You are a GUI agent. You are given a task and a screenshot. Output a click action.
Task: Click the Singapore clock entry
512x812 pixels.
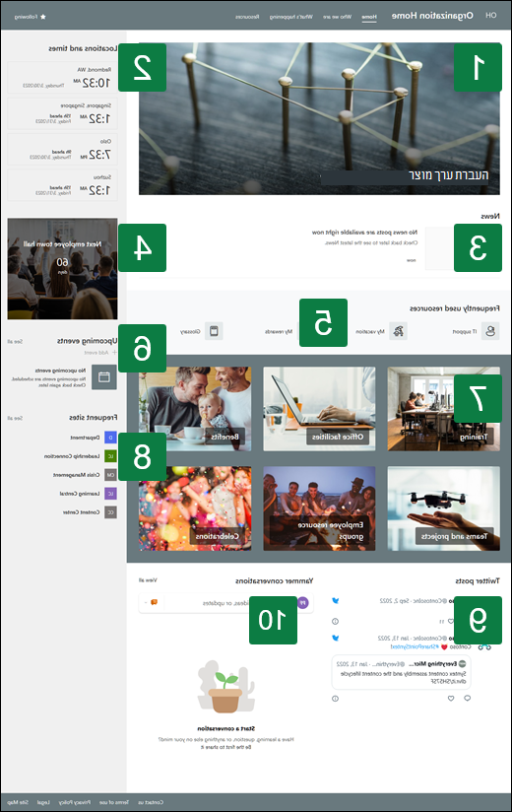[63, 113]
